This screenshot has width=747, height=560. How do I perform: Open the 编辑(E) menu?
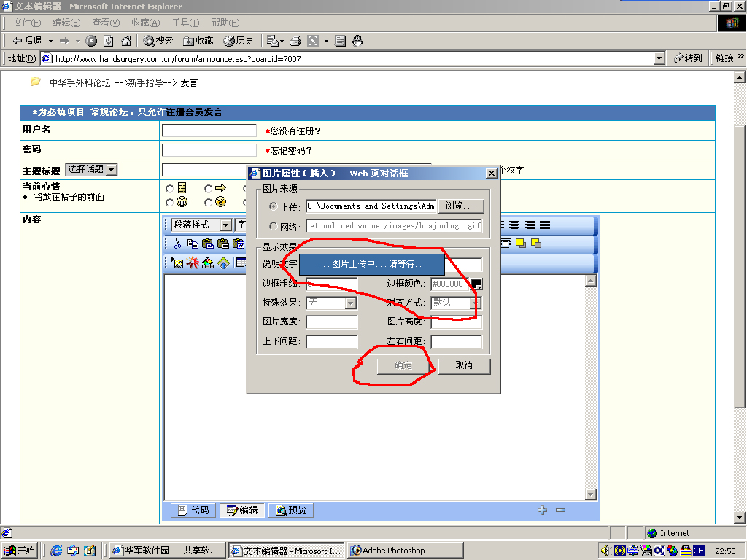click(66, 23)
